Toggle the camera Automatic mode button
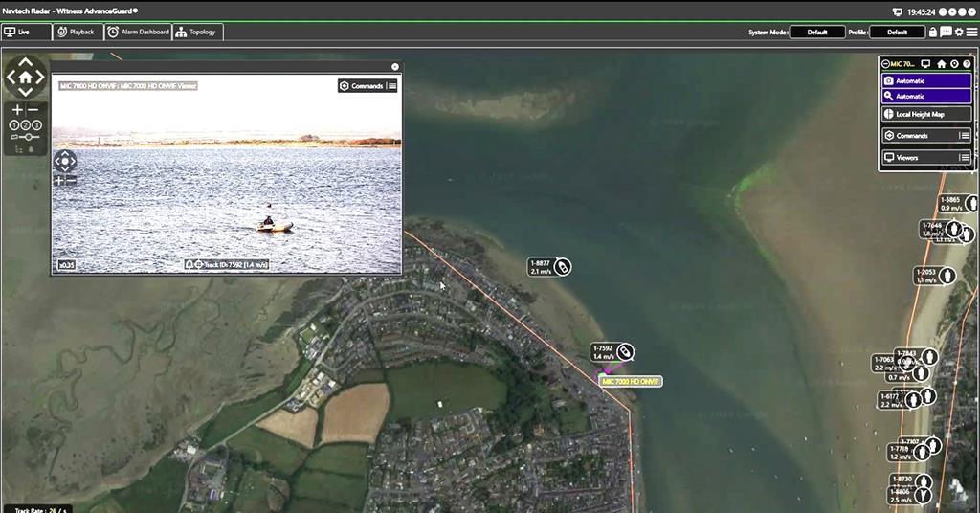The height and width of the screenshot is (513, 980). (925, 81)
